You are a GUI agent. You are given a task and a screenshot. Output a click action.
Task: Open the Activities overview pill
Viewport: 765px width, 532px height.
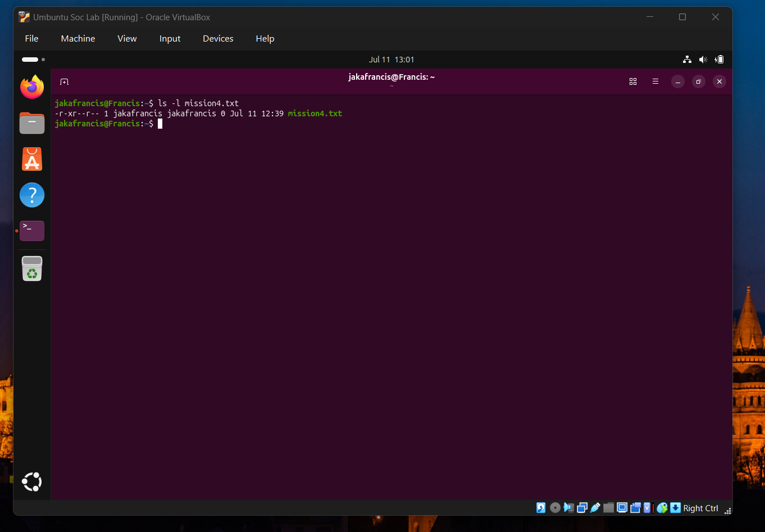(33, 60)
